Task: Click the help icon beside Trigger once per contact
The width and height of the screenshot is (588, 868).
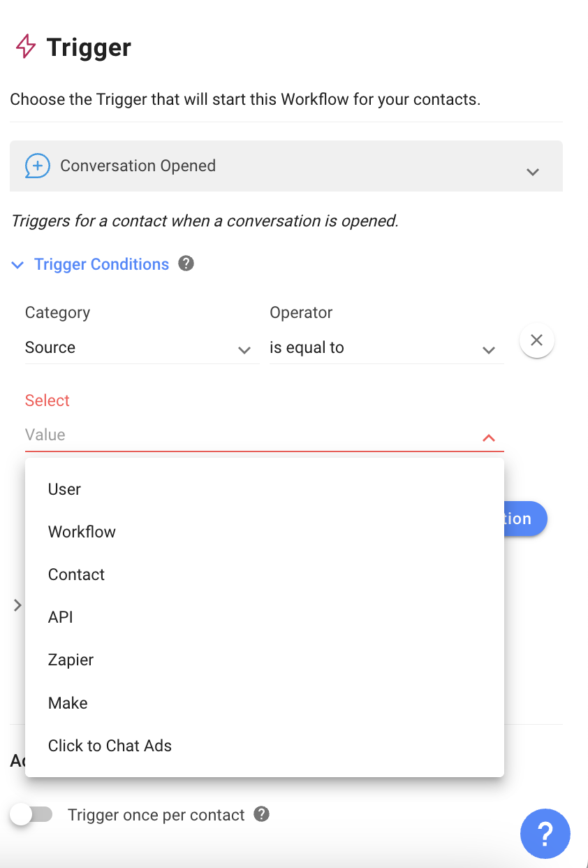Action: coord(261,814)
